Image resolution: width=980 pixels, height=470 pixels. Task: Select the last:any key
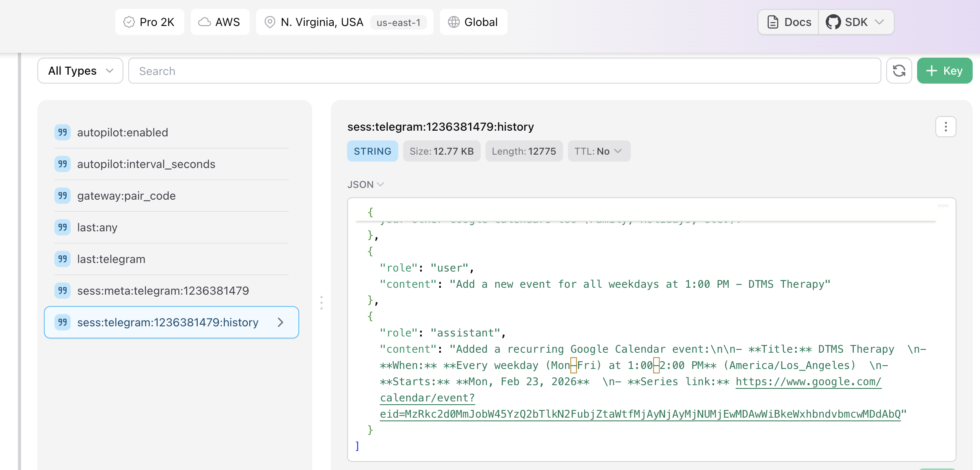click(x=171, y=227)
